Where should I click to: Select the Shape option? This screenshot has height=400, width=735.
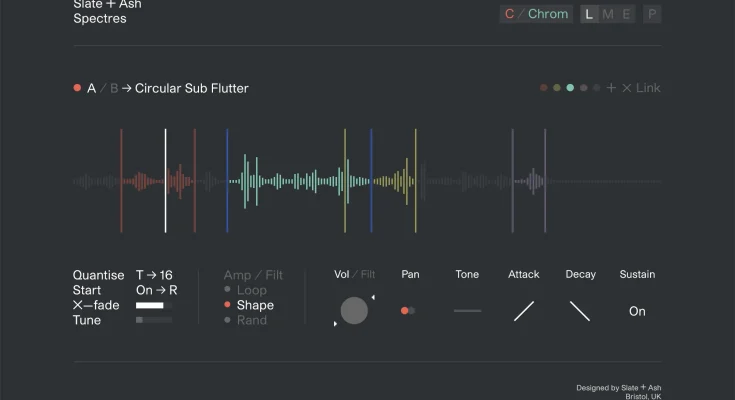point(254,305)
